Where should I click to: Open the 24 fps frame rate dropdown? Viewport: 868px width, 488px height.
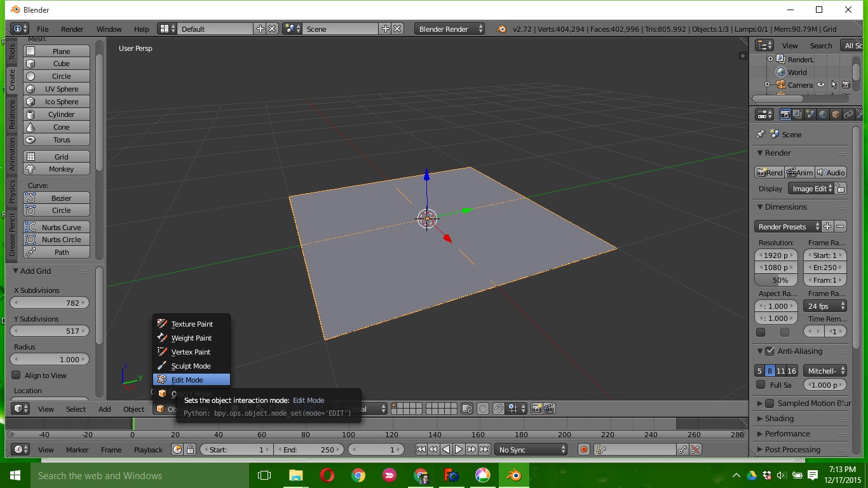pyautogui.click(x=825, y=306)
